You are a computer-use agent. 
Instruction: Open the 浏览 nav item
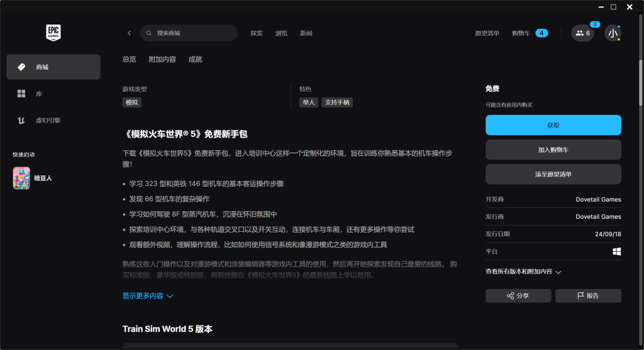click(x=281, y=33)
